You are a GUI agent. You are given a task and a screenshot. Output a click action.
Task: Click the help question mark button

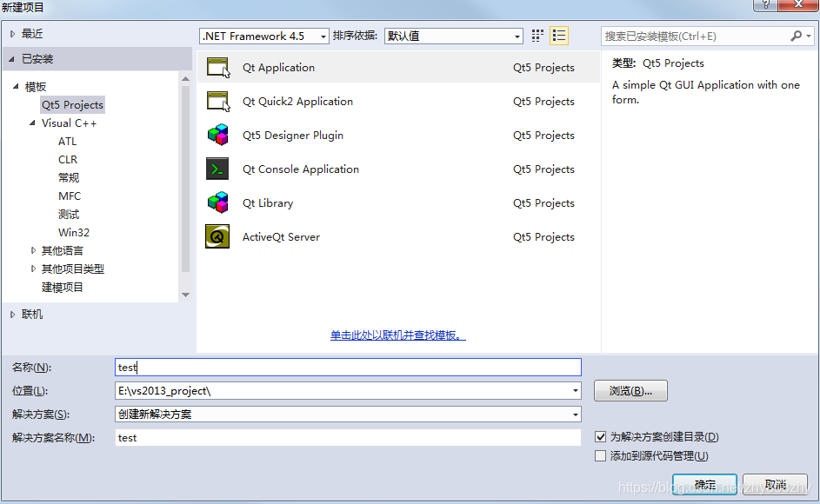pyautogui.click(x=765, y=4)
